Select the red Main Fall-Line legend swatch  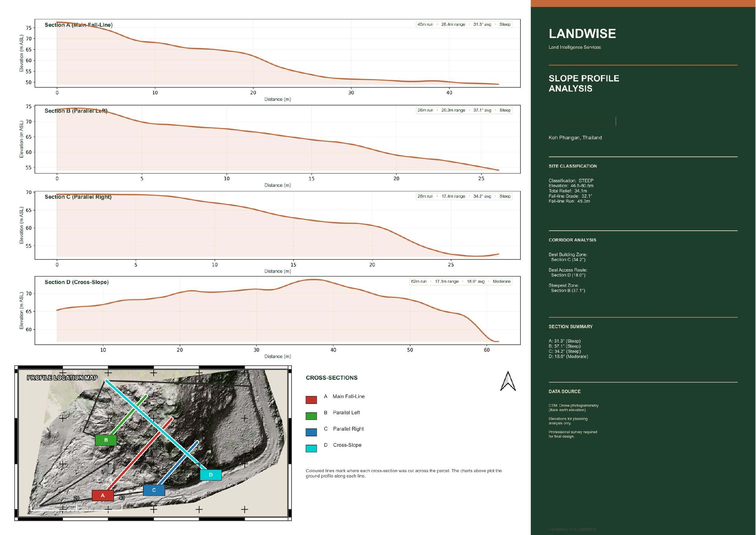(311, 400)
